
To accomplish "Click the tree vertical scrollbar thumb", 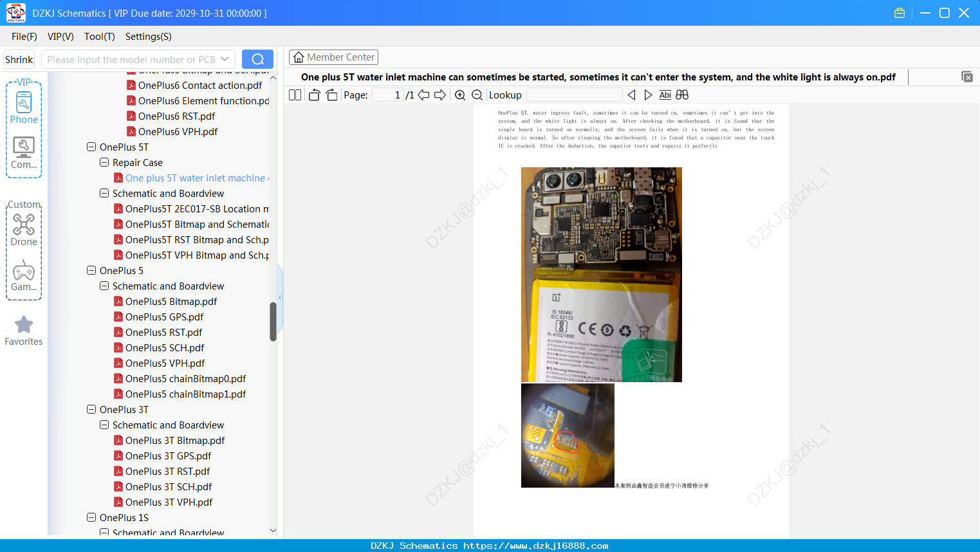I will pos(273,321).
